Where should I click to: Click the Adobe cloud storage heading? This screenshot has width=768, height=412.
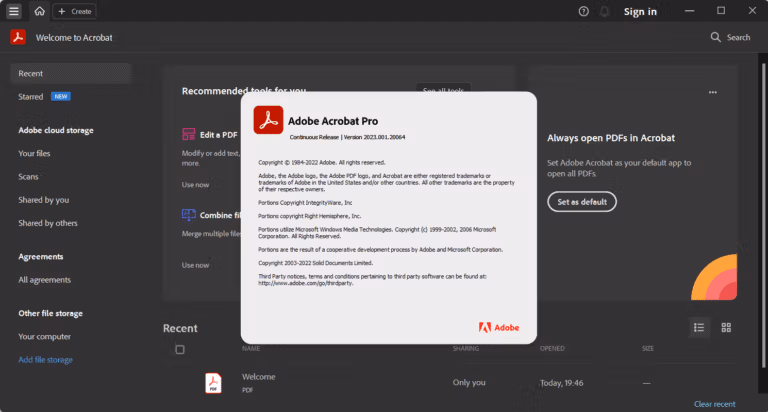[x=56, y=130]
